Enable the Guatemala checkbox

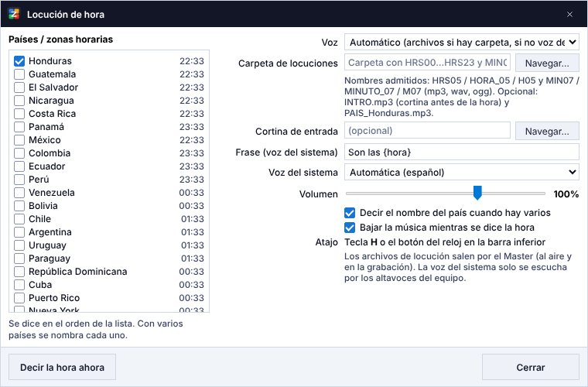[19, 74]
